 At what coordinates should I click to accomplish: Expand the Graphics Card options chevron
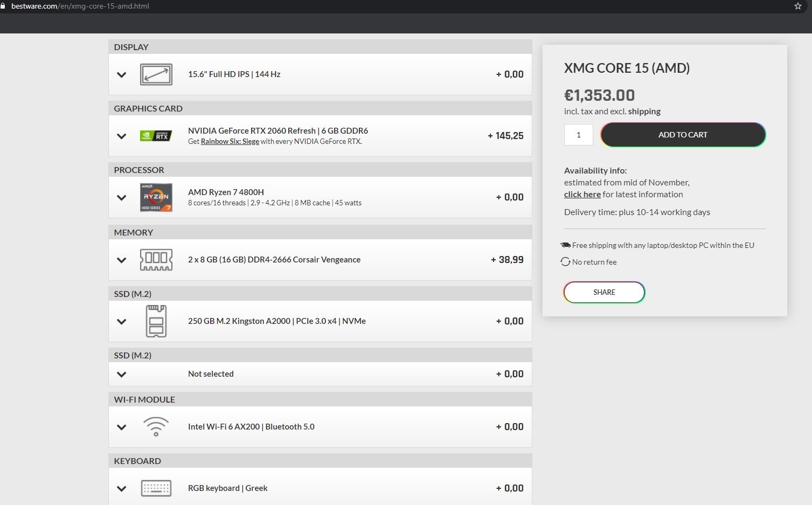pyautogui.click(x=122, y=136)
